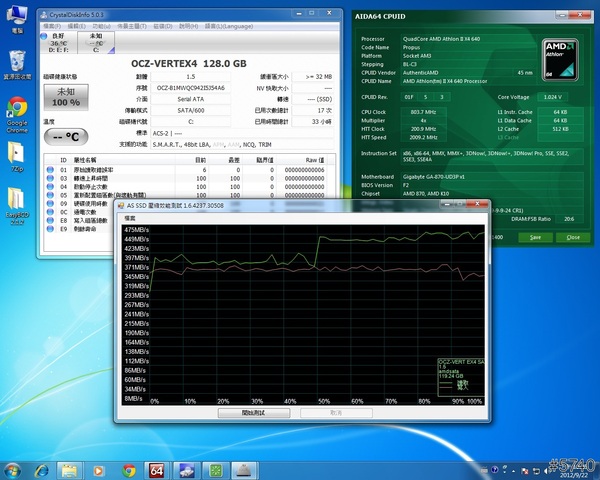Launch Windows Media Player from taskbar

[98, 470]
